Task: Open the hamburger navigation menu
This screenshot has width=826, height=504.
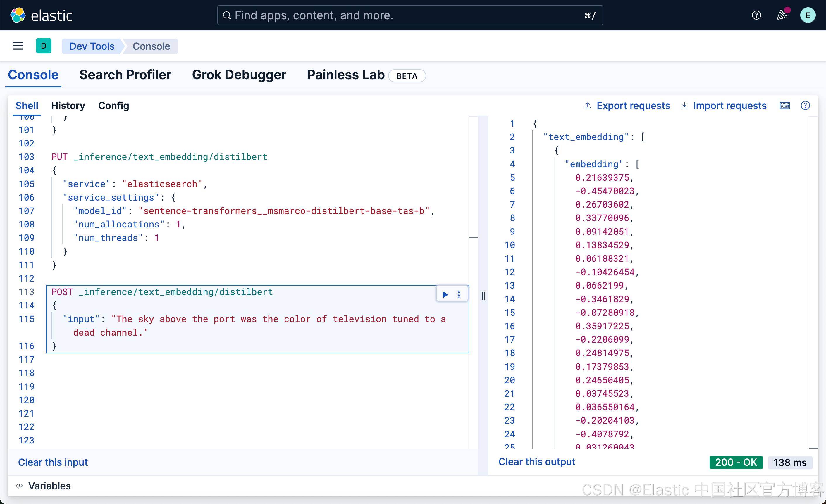Action: (x=18, y=46)
